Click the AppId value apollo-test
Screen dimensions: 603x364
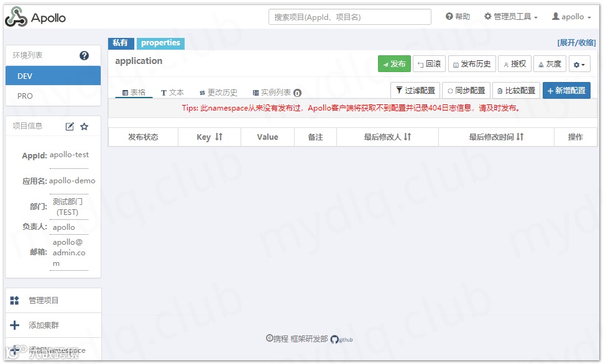coord(69,155)
